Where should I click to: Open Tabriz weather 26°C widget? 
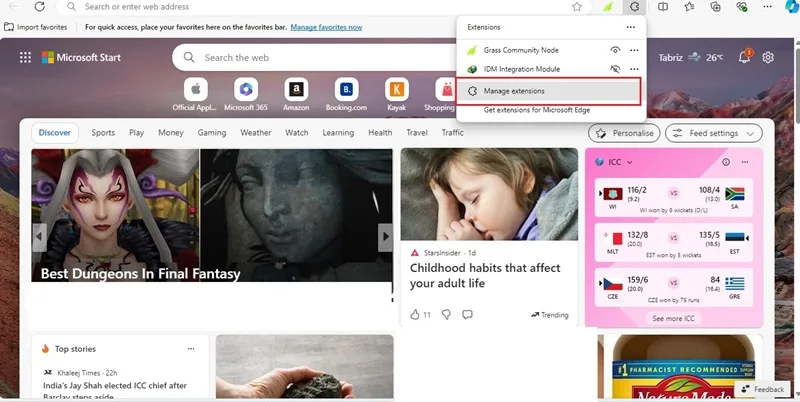coord(690,58)
